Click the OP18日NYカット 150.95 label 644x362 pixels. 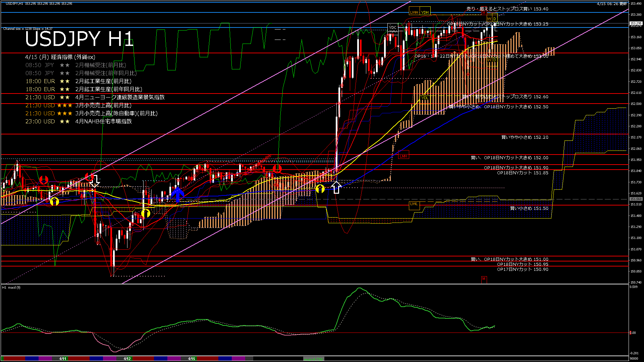(x=523, y=264)
